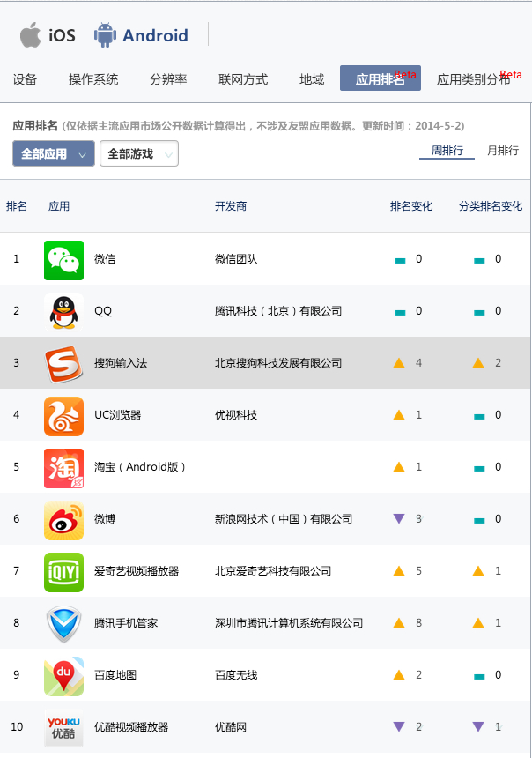Click developer 北京爱奇艺科技有限公司
Screen dimensions: 532x758
tap(273, 571)
